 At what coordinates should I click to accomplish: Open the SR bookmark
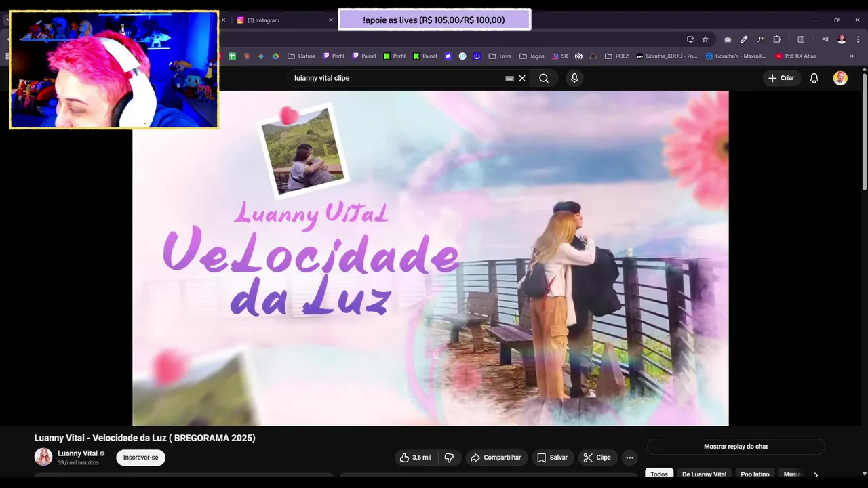pyautogui.click(x=559, y=56)
